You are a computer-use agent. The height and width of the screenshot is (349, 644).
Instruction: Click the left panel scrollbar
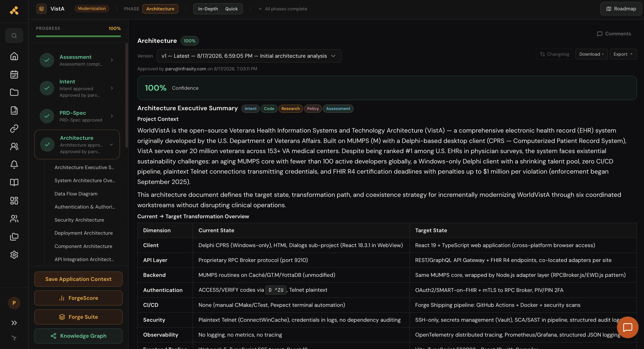pyautogui.click(x=127, y=95)
